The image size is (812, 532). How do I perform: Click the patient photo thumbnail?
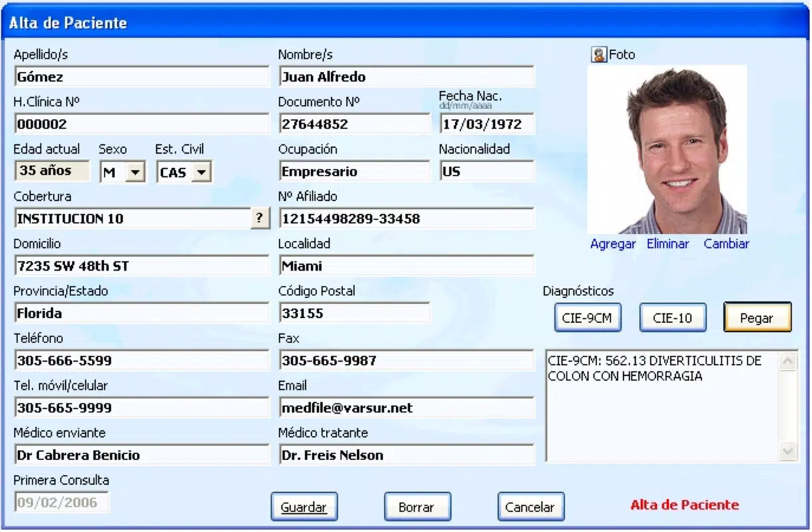(667, 150)
